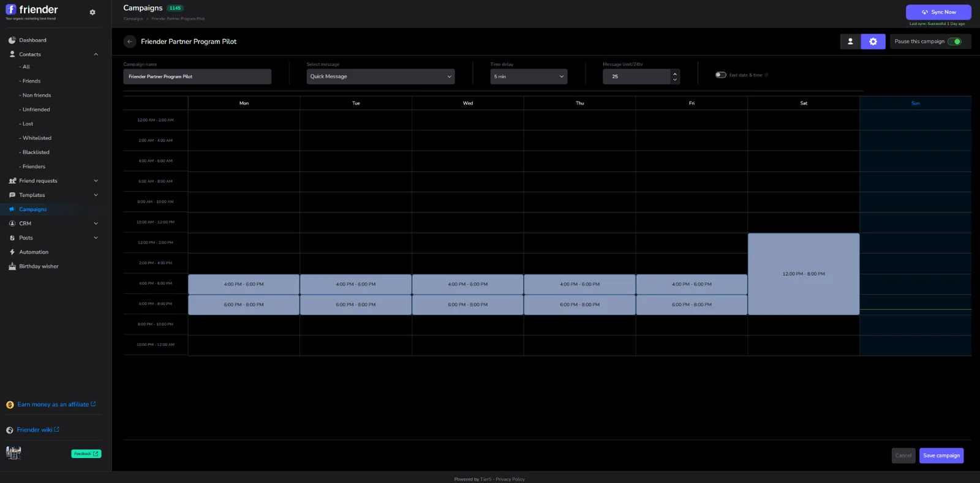This screenshot has width=980, height=483.
Task: Click the Templates chat bubble icon
Action: coord(12,195)
